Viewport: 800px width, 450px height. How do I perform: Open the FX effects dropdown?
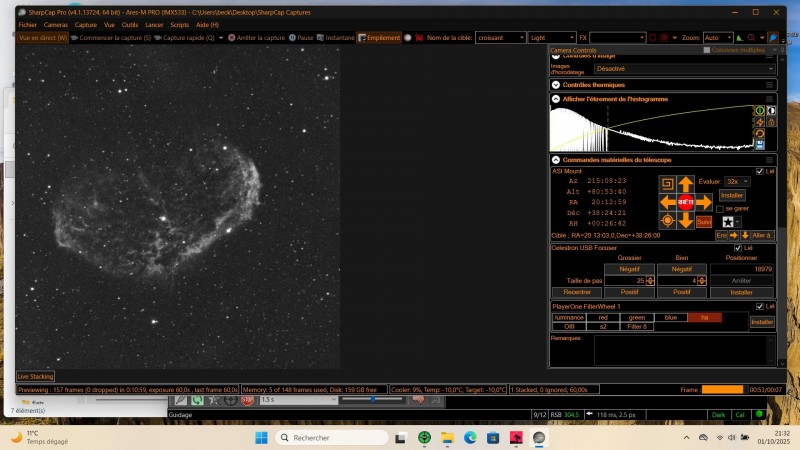pos(618,38)
